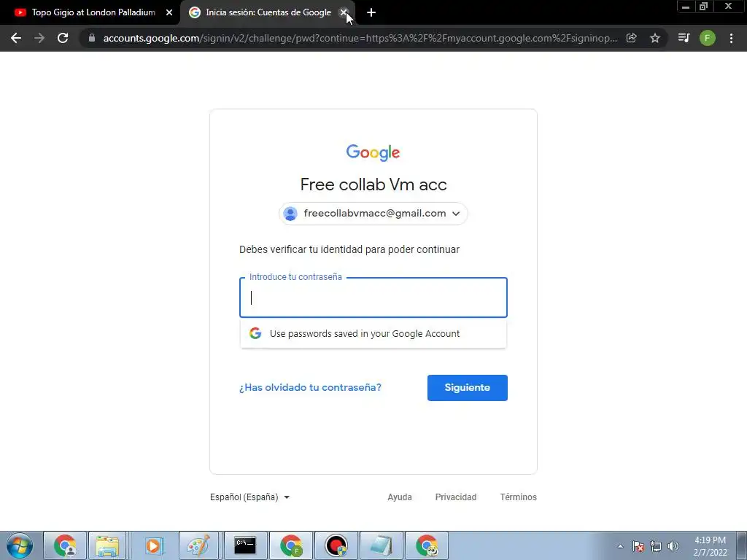Open Paint from the taskbar
The height and width of the screenshot is (560, 747).
(x=198, y=545)
